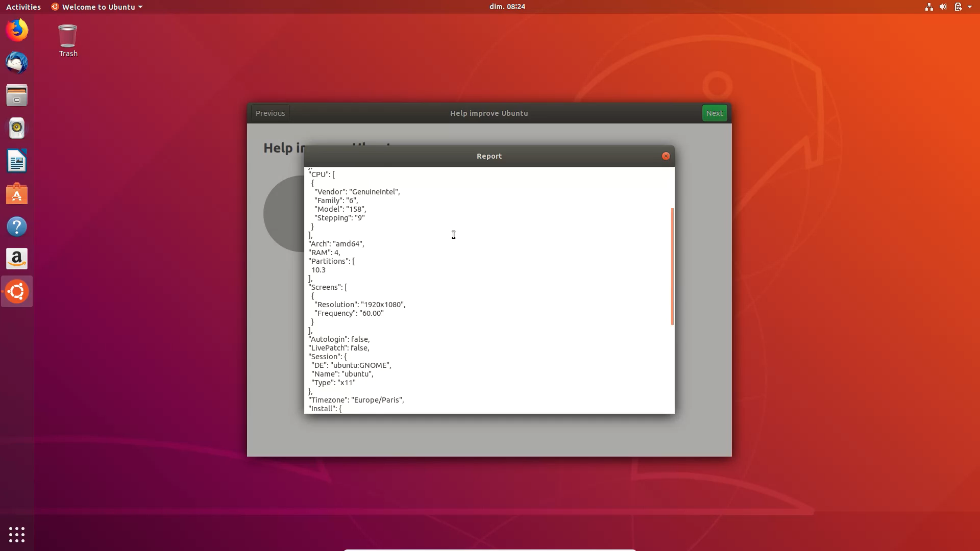Image resolution: width=980 pixels, height=551 pixels.
Task: Click the Help icon in Ubuntu dock
Action: [x=17, y=227]
